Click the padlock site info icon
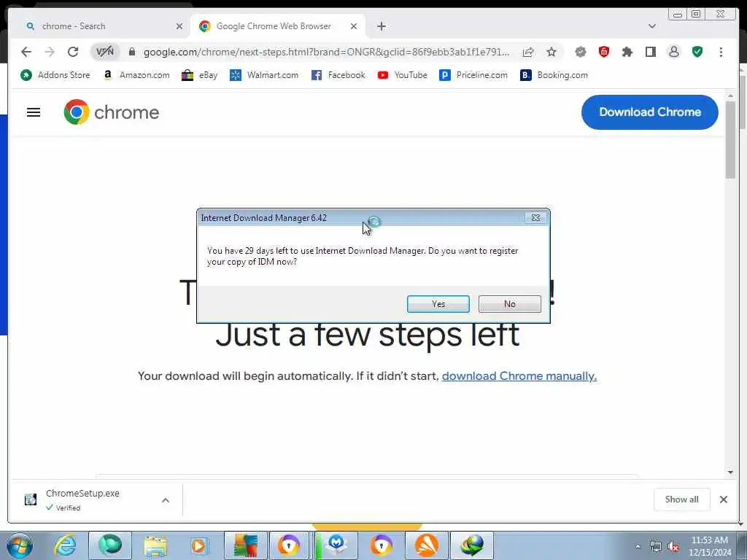Screen dimensions: 747x560 (132, 52)
